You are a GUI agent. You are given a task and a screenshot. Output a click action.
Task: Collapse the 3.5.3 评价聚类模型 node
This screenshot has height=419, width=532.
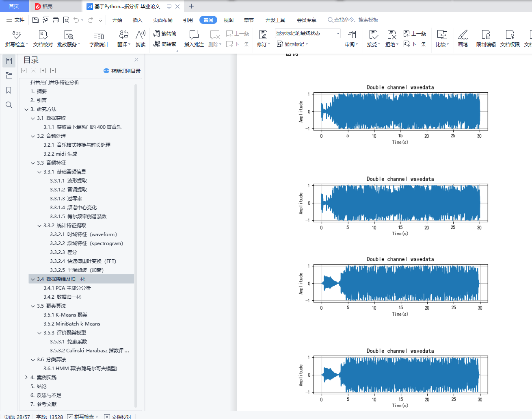39,333
